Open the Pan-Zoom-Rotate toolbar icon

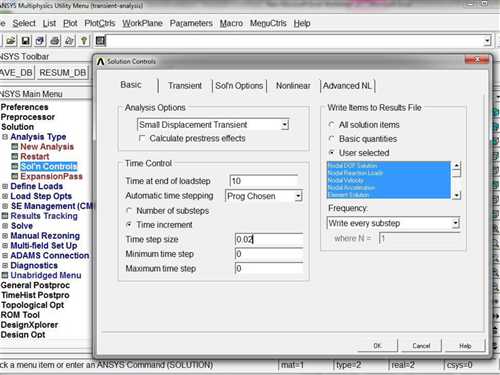point(40,41)
